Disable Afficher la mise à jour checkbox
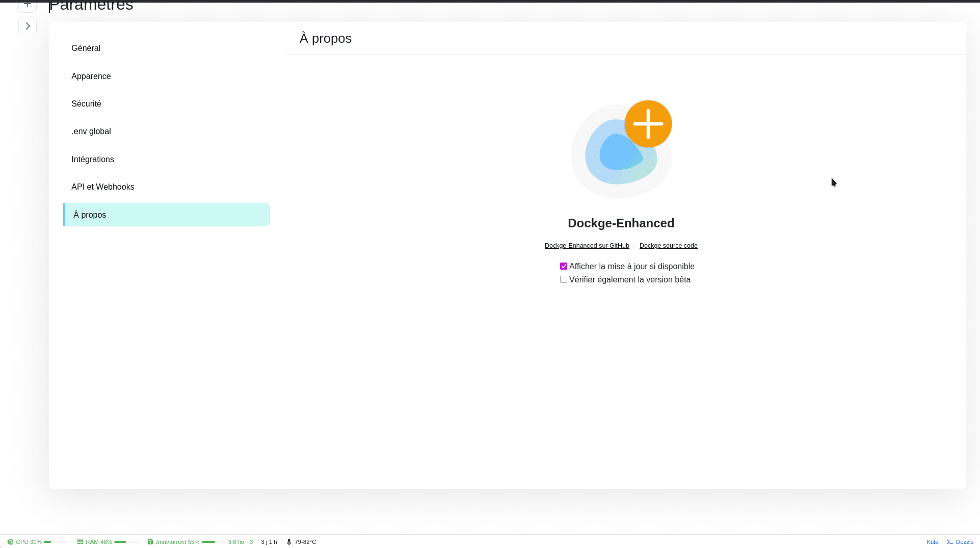Viewport: 980px width, 548px height. 564,266
